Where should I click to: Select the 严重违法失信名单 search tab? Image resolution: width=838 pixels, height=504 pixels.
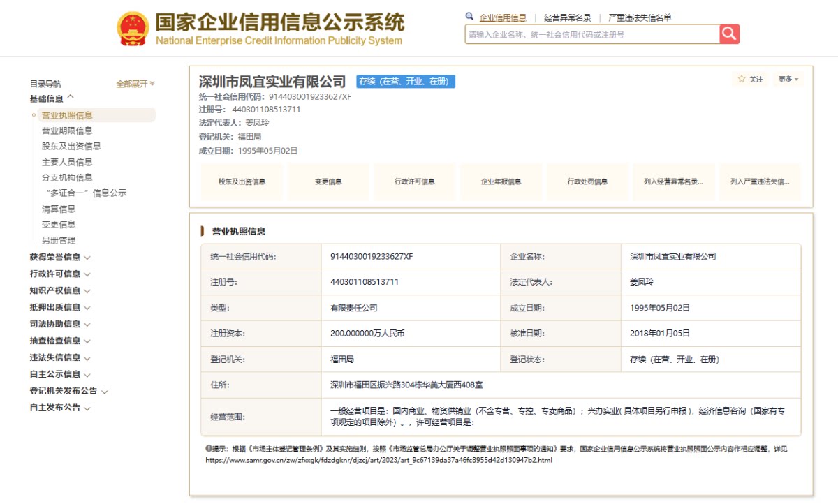(x=640, y=17)
